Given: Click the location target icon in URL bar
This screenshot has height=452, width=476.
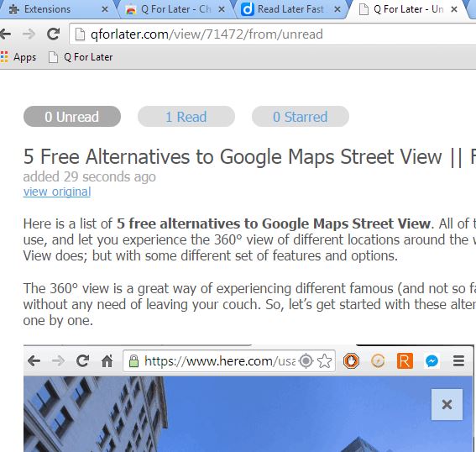Looking at the screenshot, I should click(306, 361).
